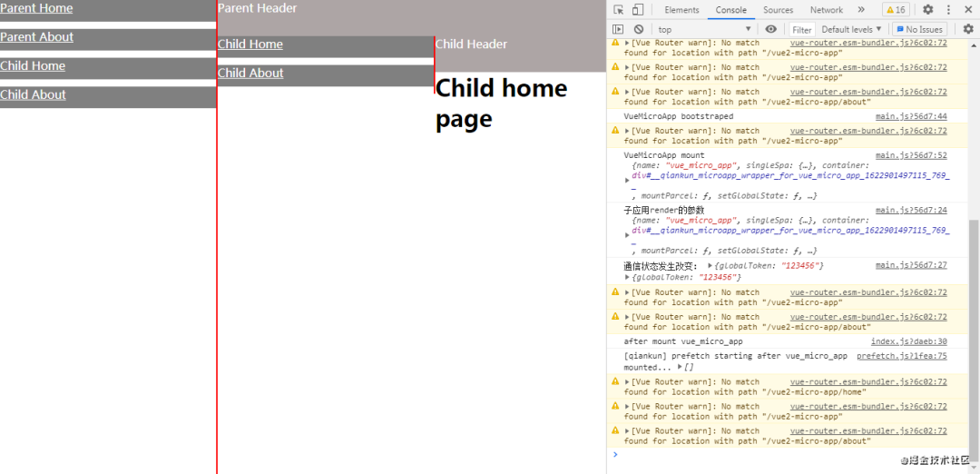Image resolution: width=980 pixels, height=474 pixels.
Task: Open source link prefetch.js?1fea:75
Action: pyautogui.click(x=902, y=356)
